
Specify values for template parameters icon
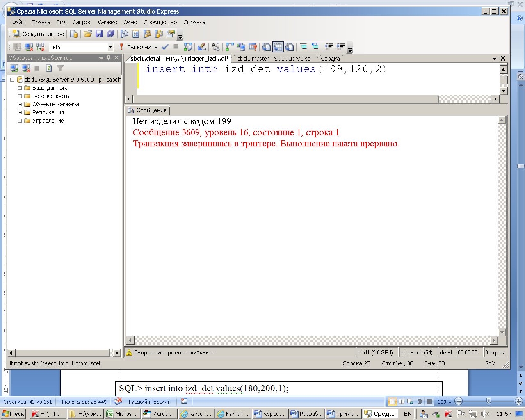tap(216, 47)
